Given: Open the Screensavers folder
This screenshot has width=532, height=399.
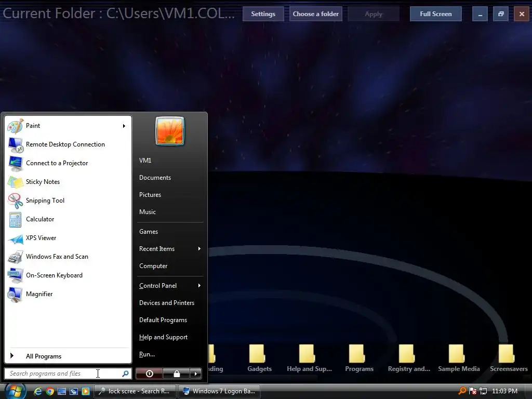Looking at the screenshot, I should coord(509,358).
